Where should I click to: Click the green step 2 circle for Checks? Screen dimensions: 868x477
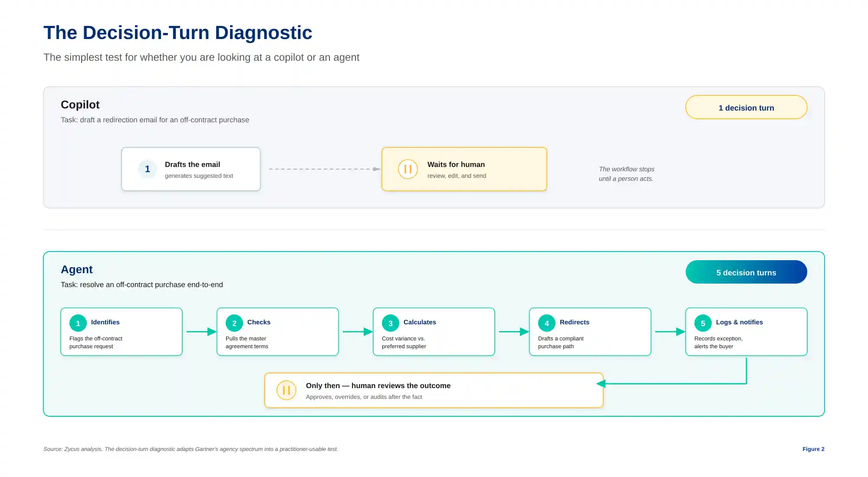click(x=234, y=323)
